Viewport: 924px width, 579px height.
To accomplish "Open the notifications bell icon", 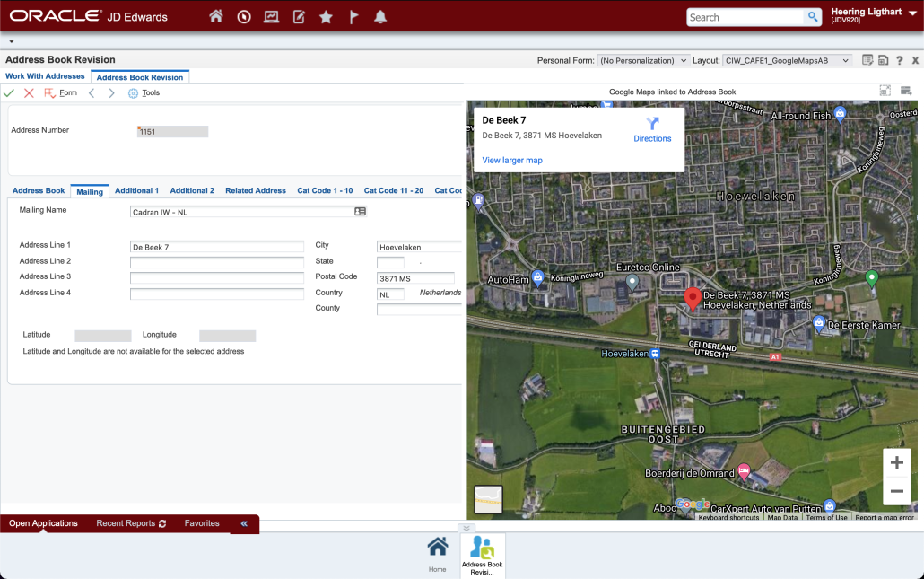I will 380,17.
